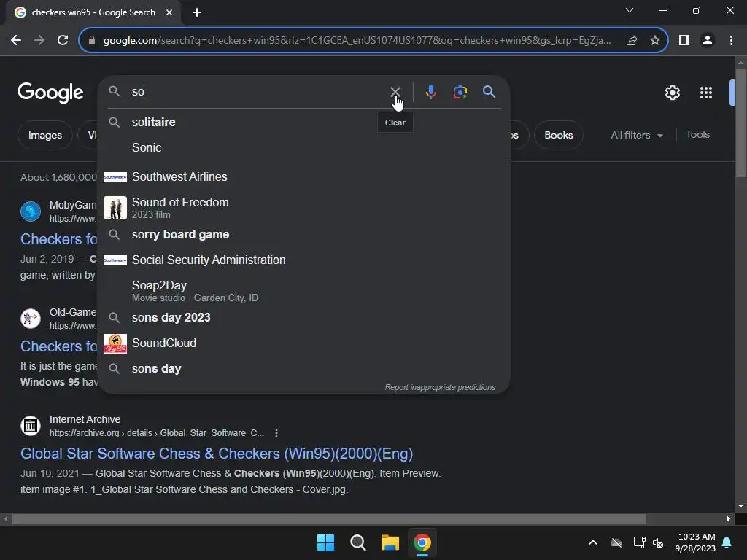The height and width of the screenshot is (560, 747).
Task: Bookmark this tab with the star
Action: pyautogui.click(x=655, y=41)
